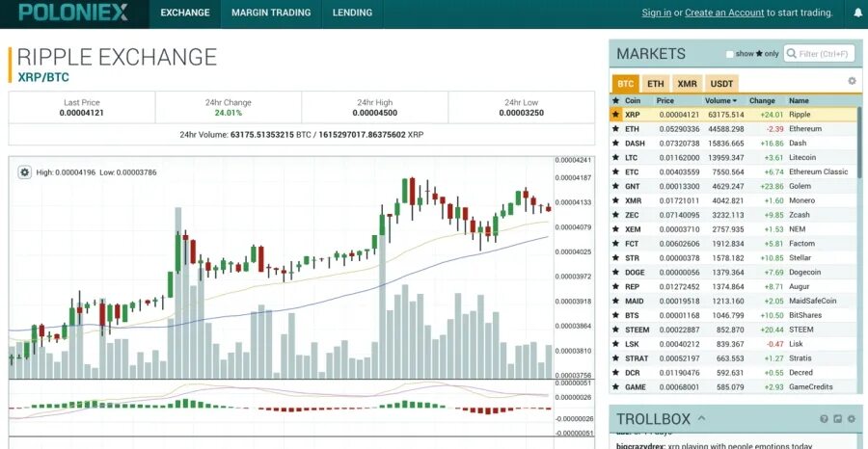Click the 24hr High value 0.00004500
Screen dimensions: 868x449
tap(375, 113)
